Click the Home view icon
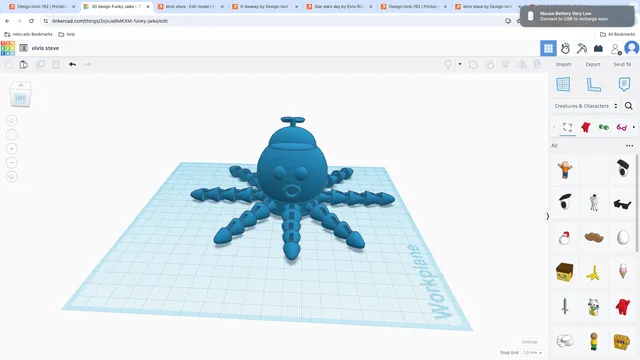 tap(11, 121)
